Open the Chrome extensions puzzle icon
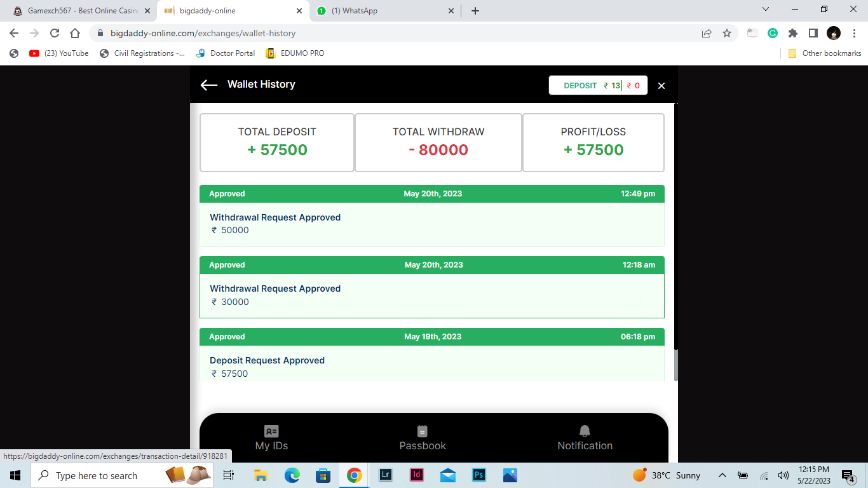Screen dimensions: 868x488 pos(792,33)
